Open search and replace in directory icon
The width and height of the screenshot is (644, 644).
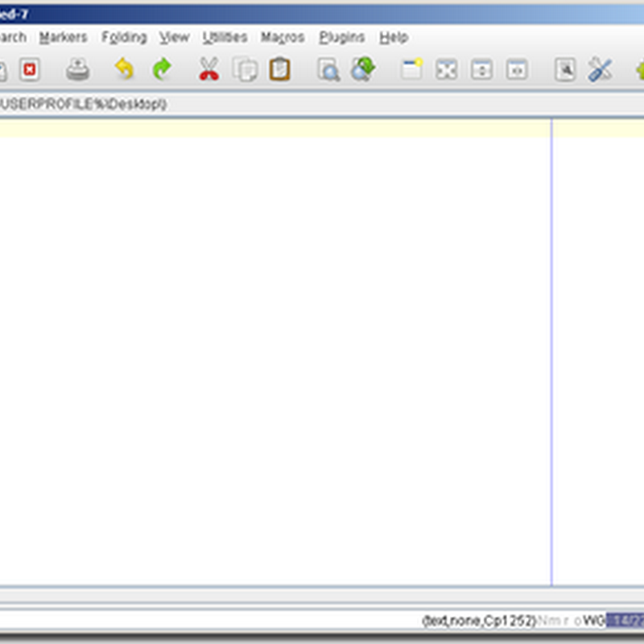(363, 70)
